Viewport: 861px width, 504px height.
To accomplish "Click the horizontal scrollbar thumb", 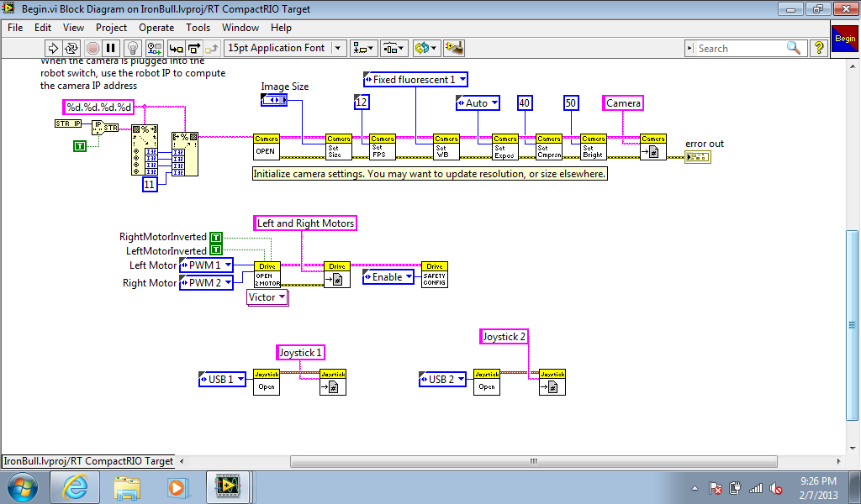I will pyautogui.click(x=533, y=461).
